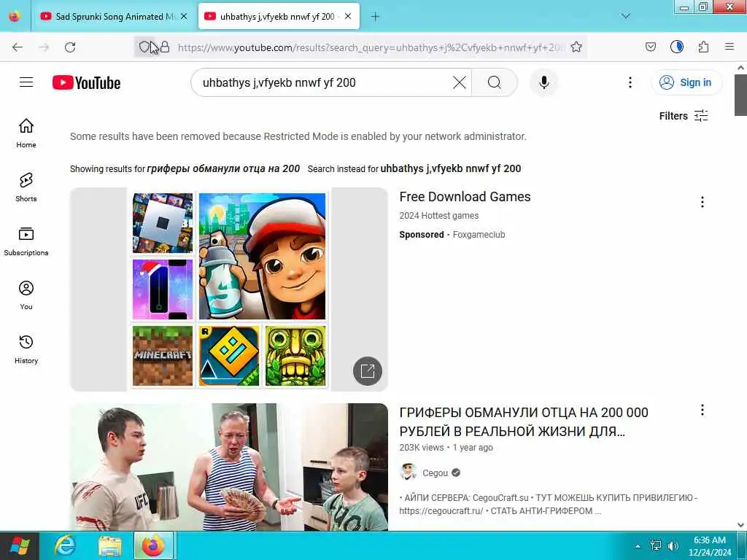Open ГРИФЕРЫ ОБМАНУЛИ ОТЦА video title
This screenshot has width=747, height=560.
(x=524, y=421)
